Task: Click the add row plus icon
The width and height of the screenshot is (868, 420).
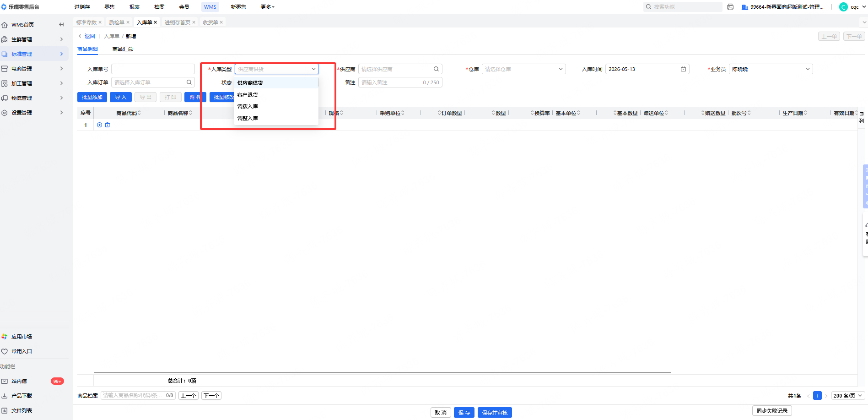Action: pyautogui.click(x=99, y=125)
